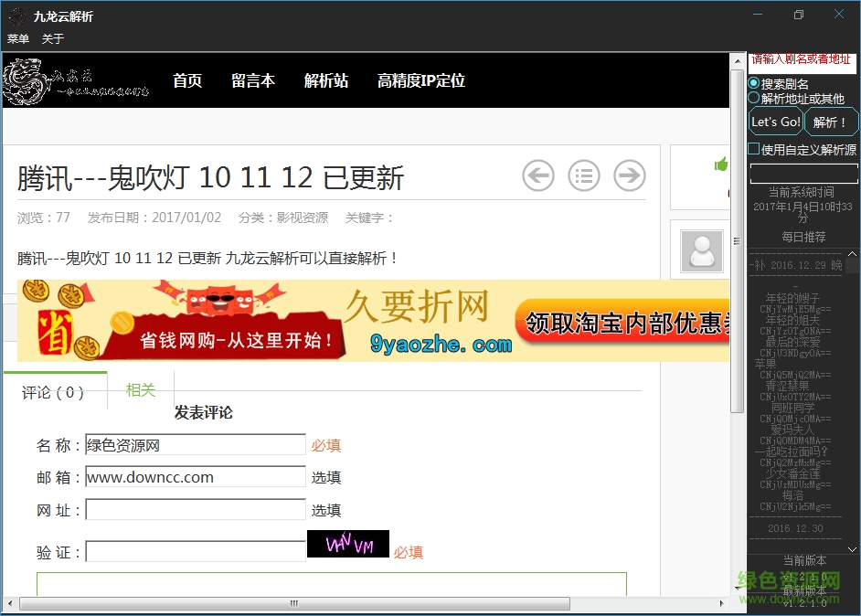Go to next article with the right arrow
The height and width of the screenshot is (616, 861).
click(x=629, y=175)
